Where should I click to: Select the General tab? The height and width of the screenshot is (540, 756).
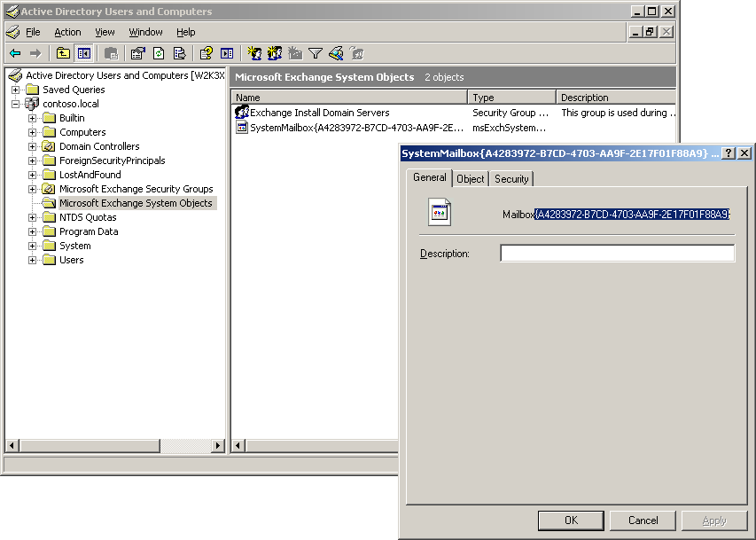(429, 177)
